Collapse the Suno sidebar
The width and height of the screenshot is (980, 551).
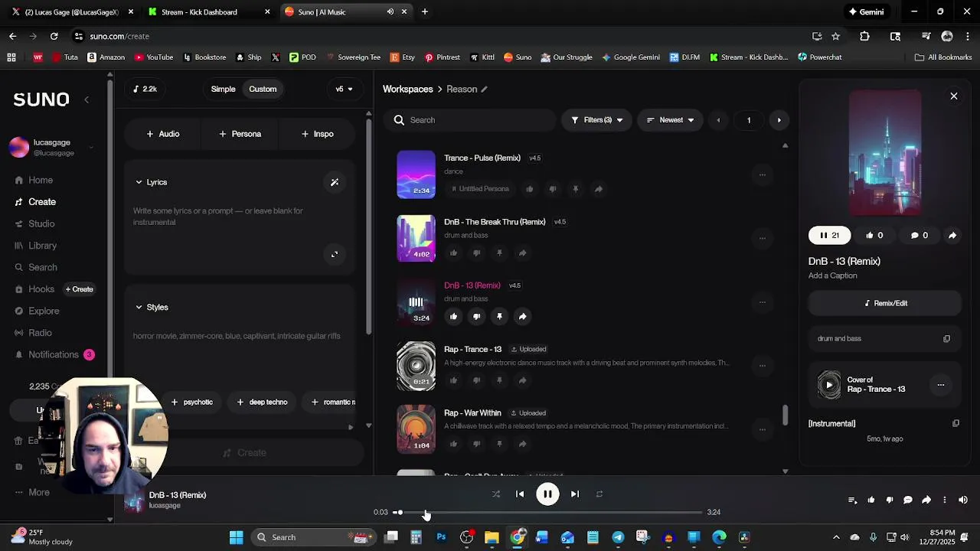(87, 99)
